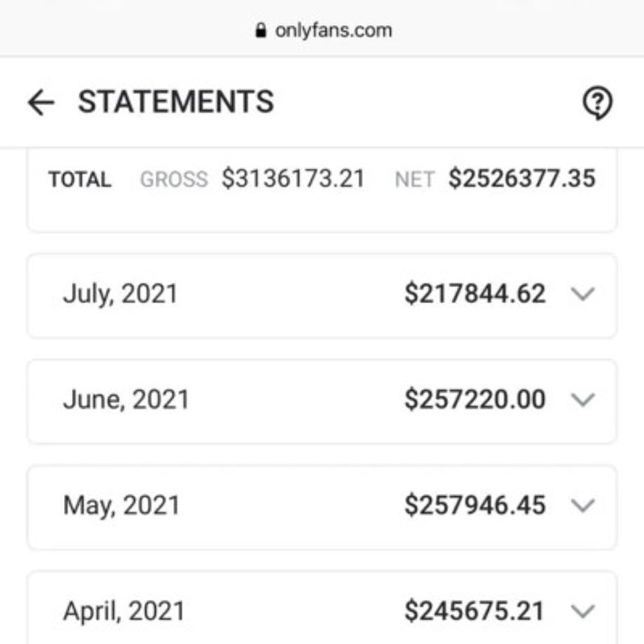This screenshot has height=644, width=644.
Task: Expand the April, 2021 statement
Action: [583, 612]
